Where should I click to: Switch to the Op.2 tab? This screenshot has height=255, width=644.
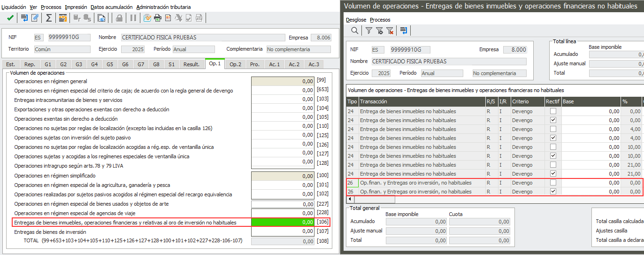235,64
